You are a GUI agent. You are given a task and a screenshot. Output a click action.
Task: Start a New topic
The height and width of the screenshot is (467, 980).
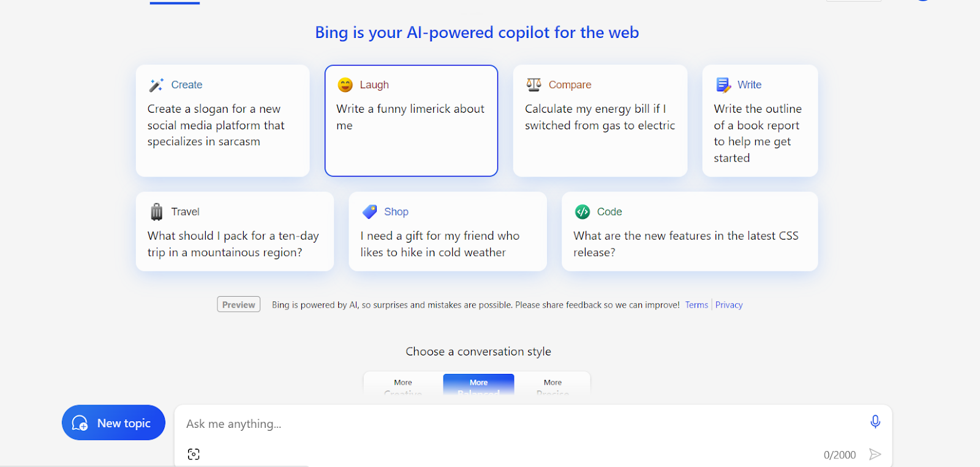[x=113, y=423]
